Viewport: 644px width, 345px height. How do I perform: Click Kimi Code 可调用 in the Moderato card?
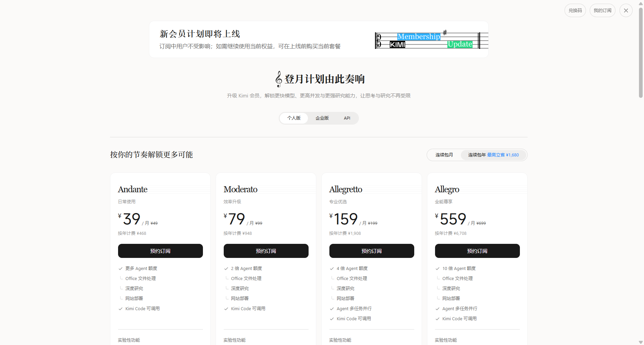click(x=248, y=308)
